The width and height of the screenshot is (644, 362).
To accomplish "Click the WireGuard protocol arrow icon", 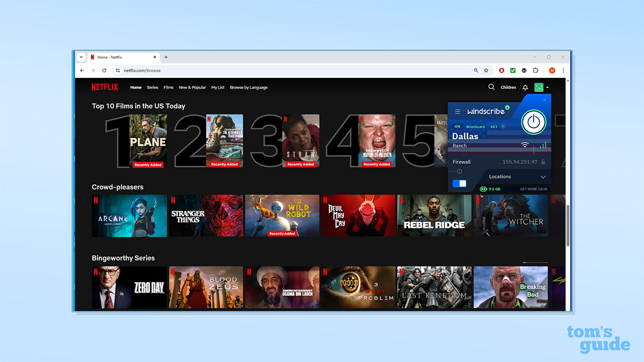I will coord(503,127).
